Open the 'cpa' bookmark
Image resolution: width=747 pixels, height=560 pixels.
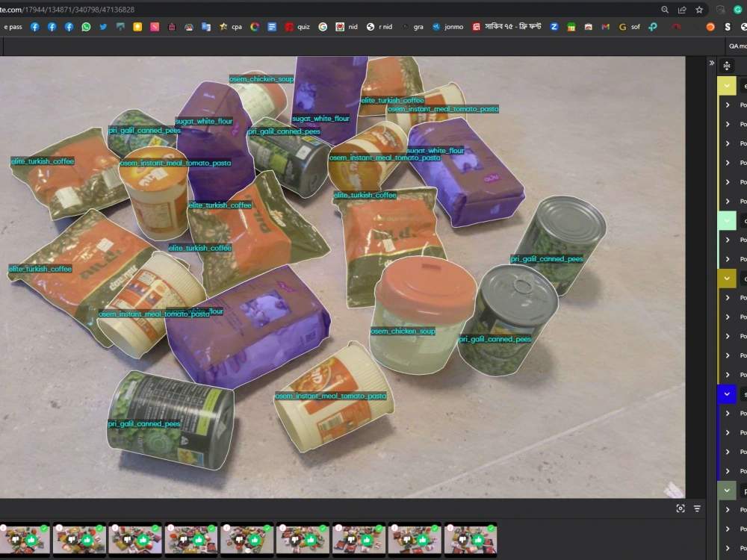pos(231,27)
